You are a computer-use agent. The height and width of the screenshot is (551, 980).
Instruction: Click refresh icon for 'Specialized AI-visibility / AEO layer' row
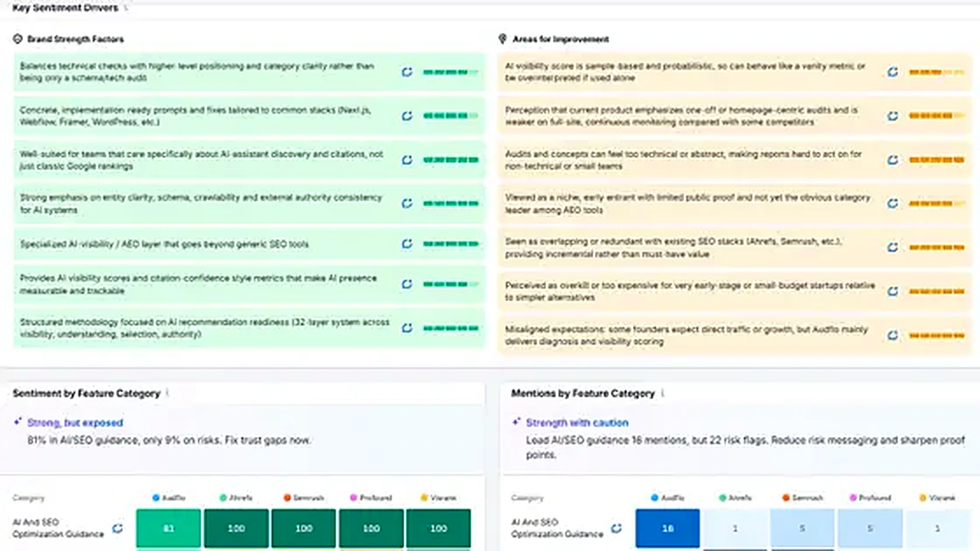[x=407, y=244]
